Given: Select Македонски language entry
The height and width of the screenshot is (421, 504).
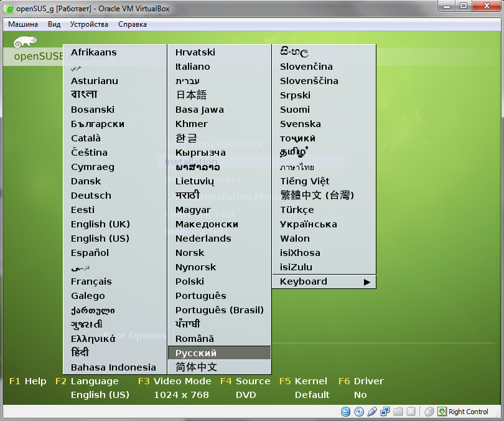Looking at the screenshot, I should (x=219, y=224).
